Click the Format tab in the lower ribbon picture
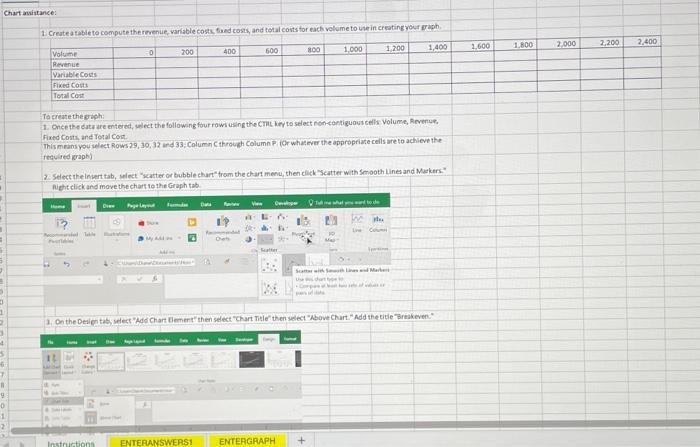The height and width of the screenshot is (447, 700). pos(290,338)
